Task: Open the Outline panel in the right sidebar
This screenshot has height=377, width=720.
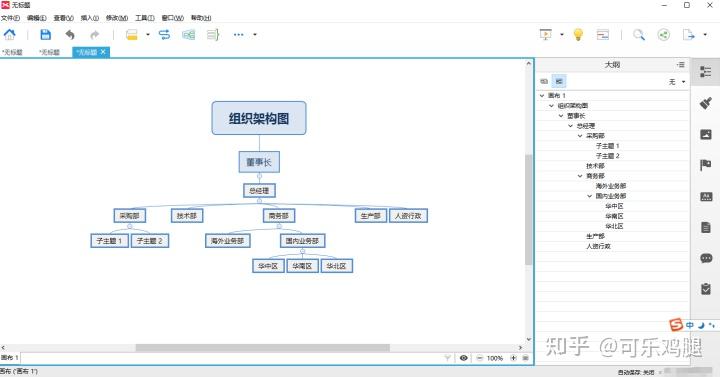Action: [x=706, y=72]
